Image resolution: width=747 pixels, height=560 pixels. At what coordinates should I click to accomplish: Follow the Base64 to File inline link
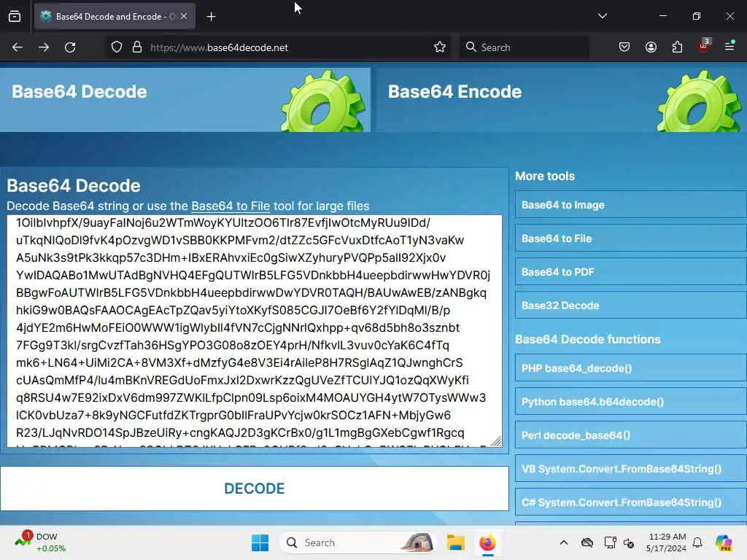pos(231,206)
